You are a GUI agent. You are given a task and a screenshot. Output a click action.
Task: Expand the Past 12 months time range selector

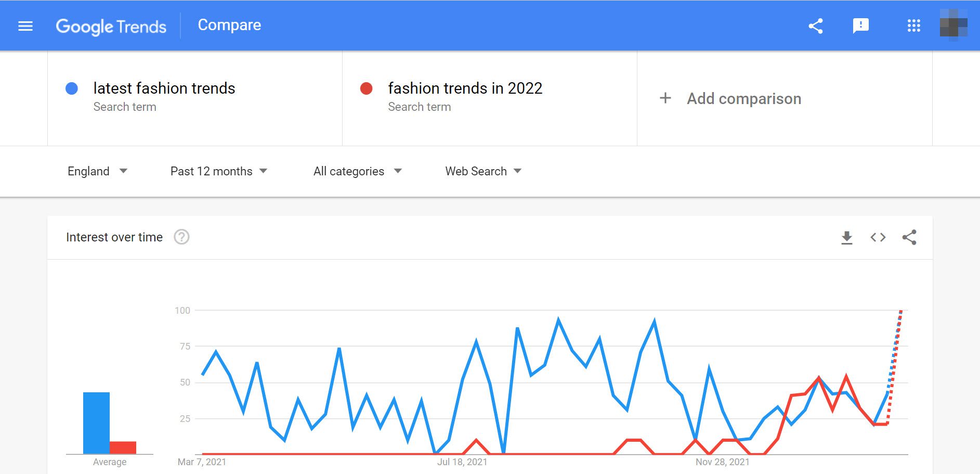pyautogui.click(x=218, y=171)
